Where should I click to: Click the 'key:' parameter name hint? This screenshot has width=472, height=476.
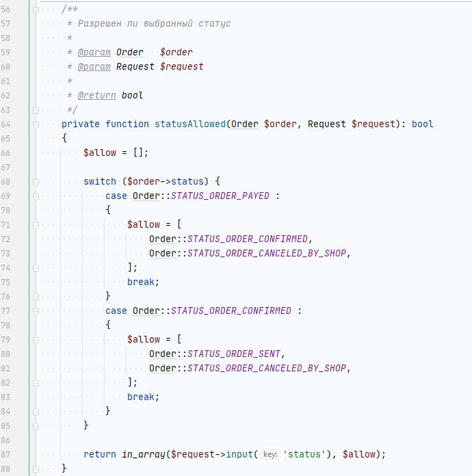[270, 454]
